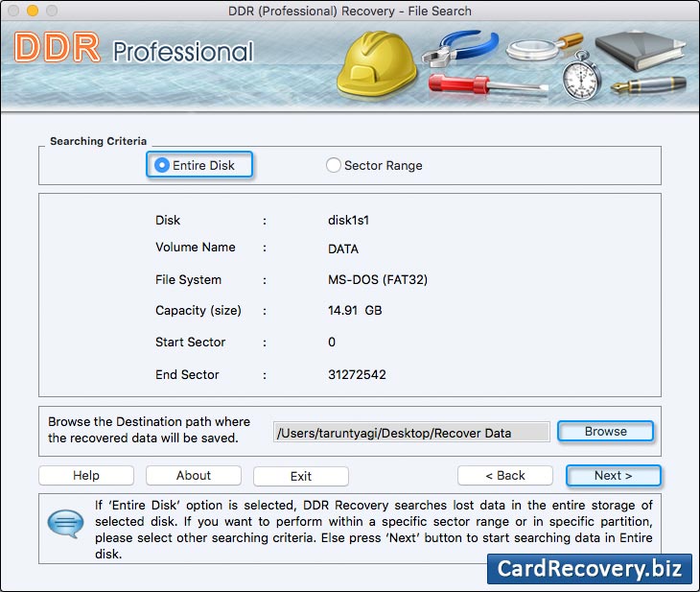Screen dimensions: 700x592
Task: Click the fountain pen icon
Action: 648,84
